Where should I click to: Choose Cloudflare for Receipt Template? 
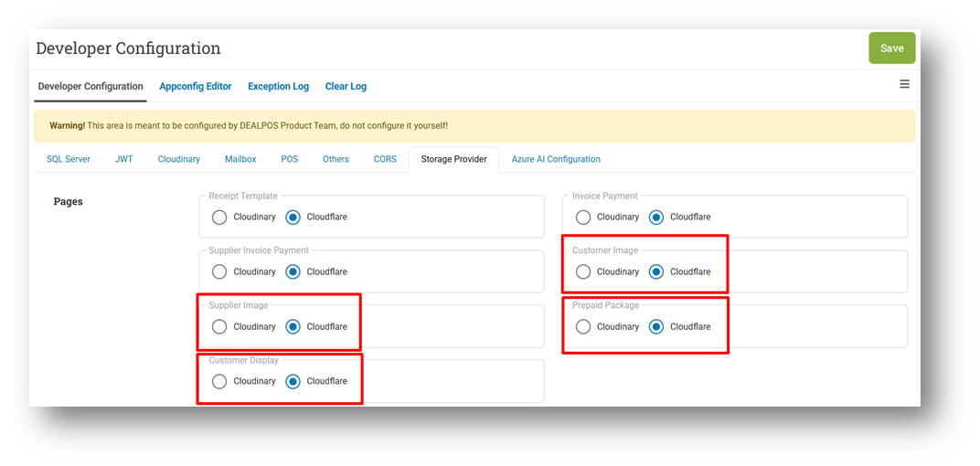(x=293, y=217)
